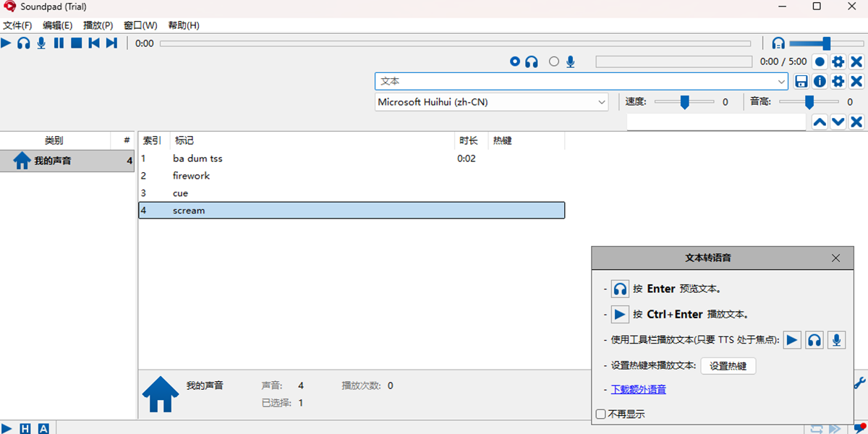The width and height of the screenshot is (868, 434).
Task: Pause playback using the toolbar Pause icon
Action: [x=59, y=43]
